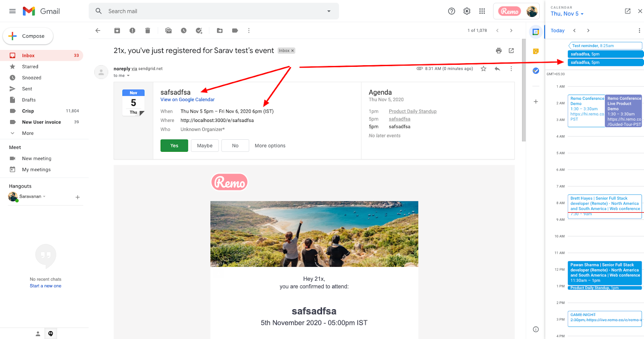Click the Remo account avatar
The image size is (644, 339).
pos(532,11)
